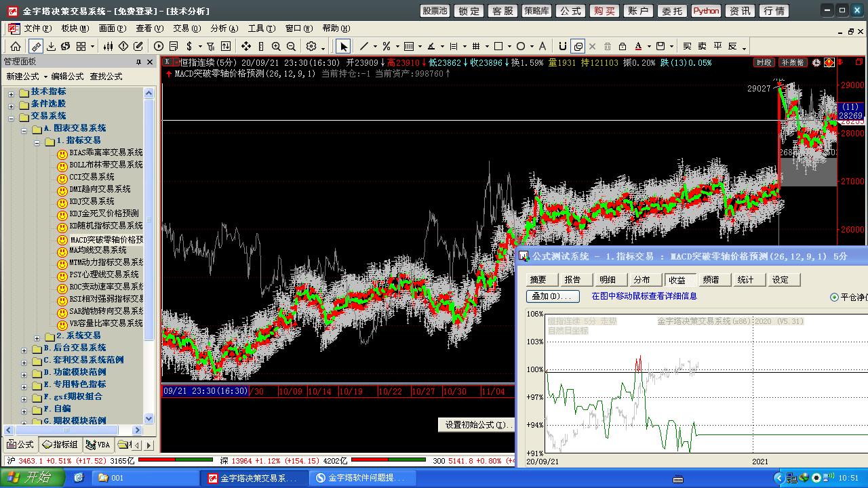Select KDJ交易系统 formula item

tap(92, 201)
